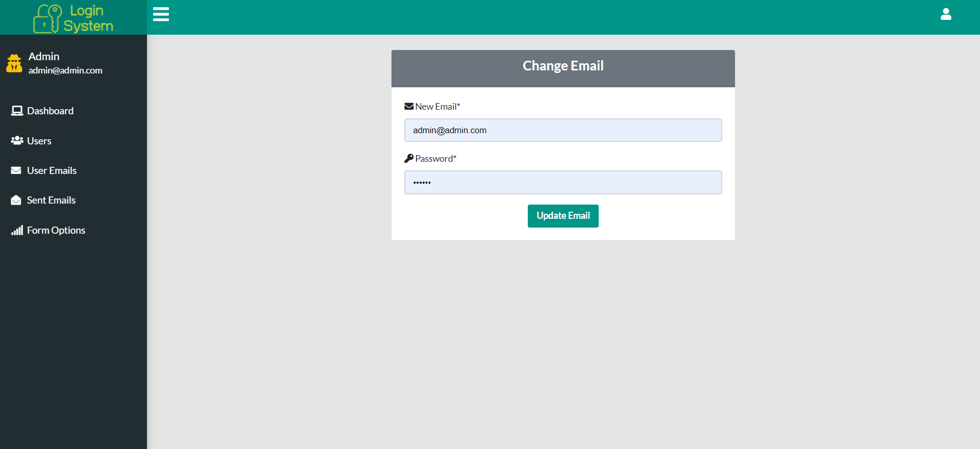Click the Users group icon
Screen dimensions: 980x449
pos(17,140)
